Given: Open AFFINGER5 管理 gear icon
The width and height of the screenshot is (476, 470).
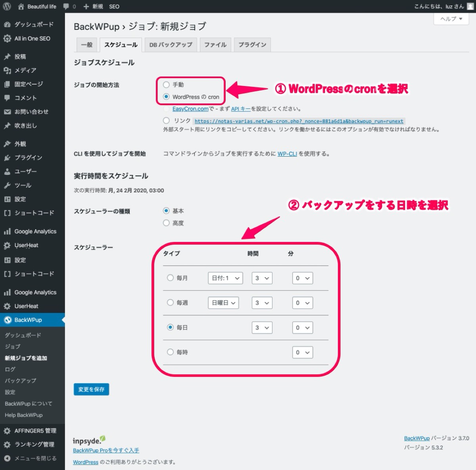Looking at the screenshot, I should click(7, 431).
